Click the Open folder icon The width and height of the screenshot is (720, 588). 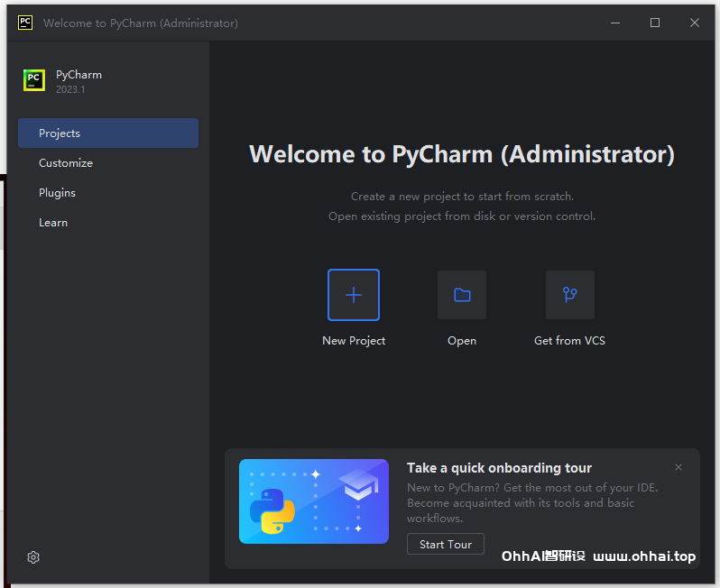462,295
